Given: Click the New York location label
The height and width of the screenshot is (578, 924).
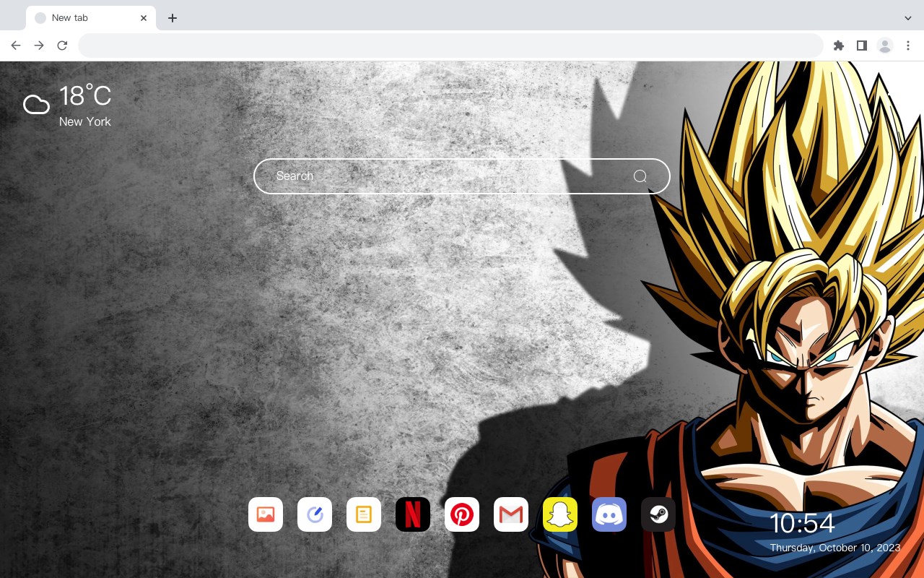Looking at the screenshot, I should [85, 121].
